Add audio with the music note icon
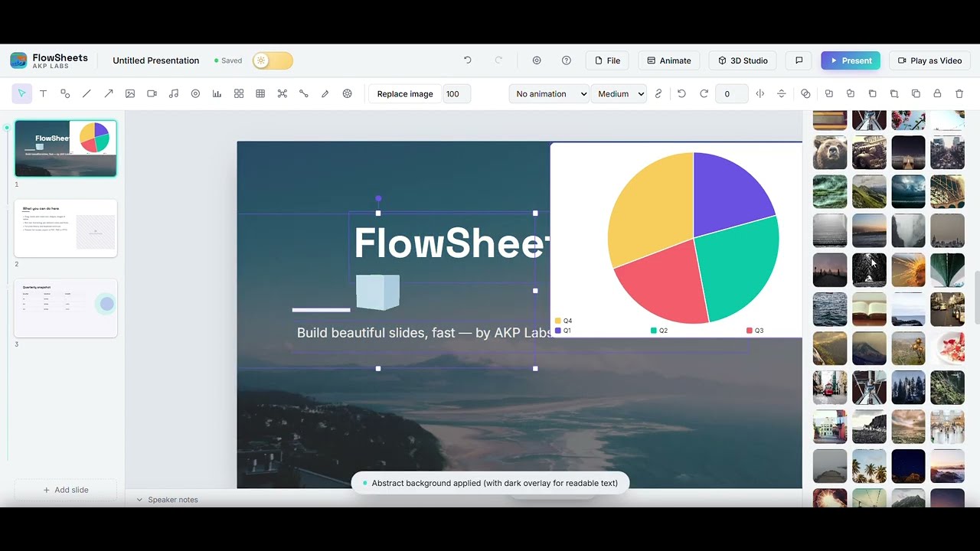Image resolution: width=980 pixels, height=551 pixels. 174,93
